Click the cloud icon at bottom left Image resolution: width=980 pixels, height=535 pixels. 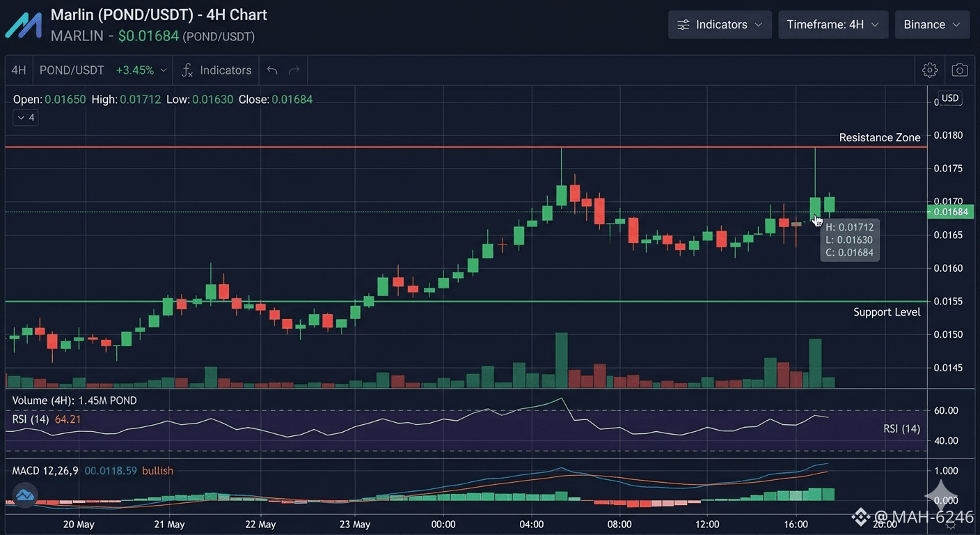tap(25, 495)
